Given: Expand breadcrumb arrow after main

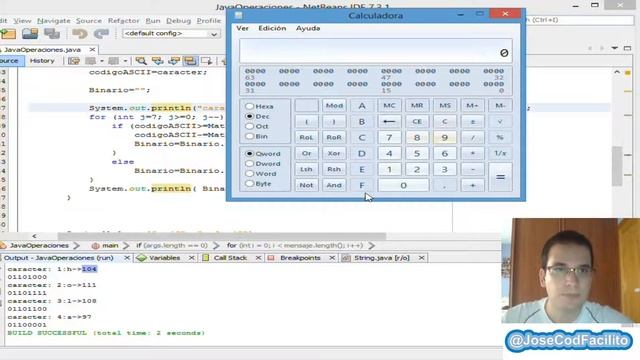Looking at the screenshot, I should point(126,246).
